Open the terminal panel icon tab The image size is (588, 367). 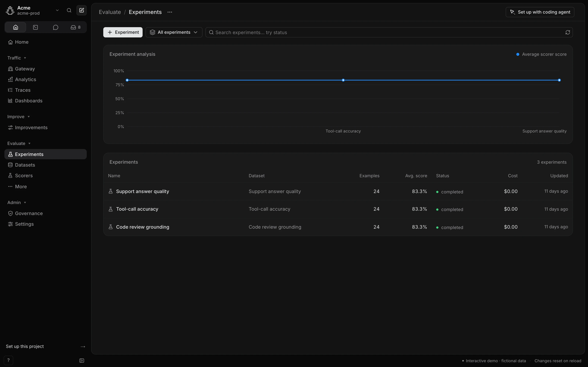pyautogui.click(x=35, y=27)
